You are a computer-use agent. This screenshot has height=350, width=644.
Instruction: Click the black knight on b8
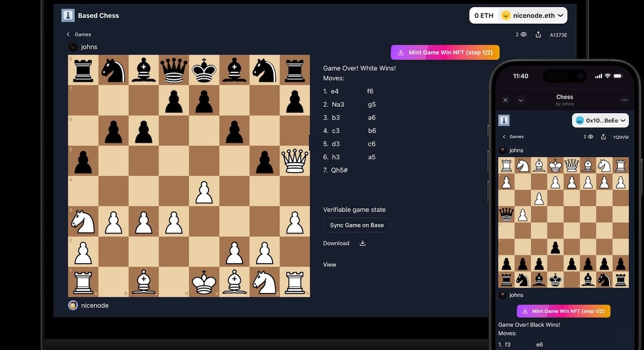point(113,70)
